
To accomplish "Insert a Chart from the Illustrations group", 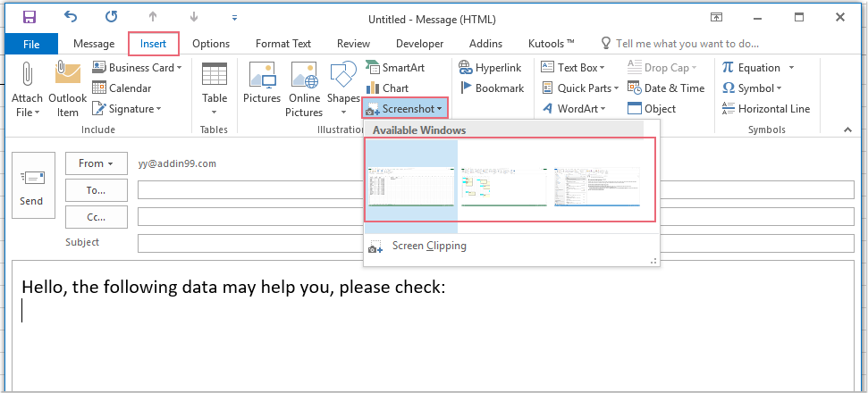I will click(x=386, y=88).
